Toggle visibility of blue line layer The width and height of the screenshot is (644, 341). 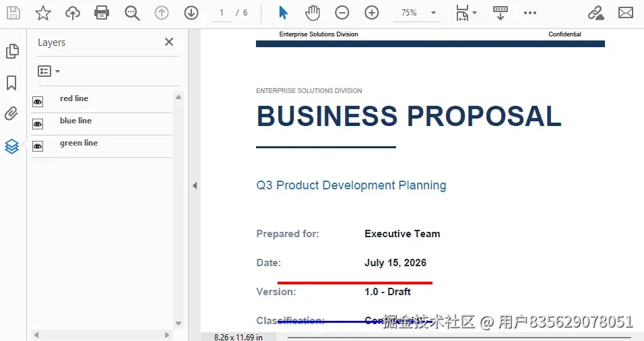tap(38, 124)
